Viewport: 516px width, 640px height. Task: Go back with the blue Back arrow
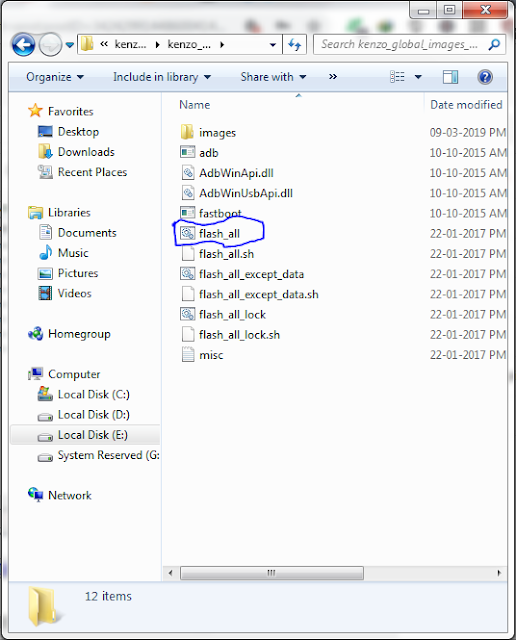pos(23,44)
